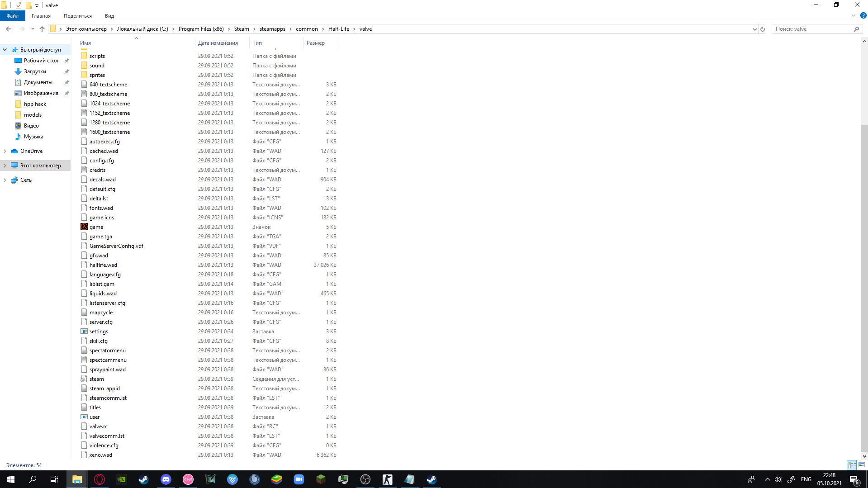Select the xeno.wad file
The width and height of the screenshot is (868, 488).
(101, 455)
